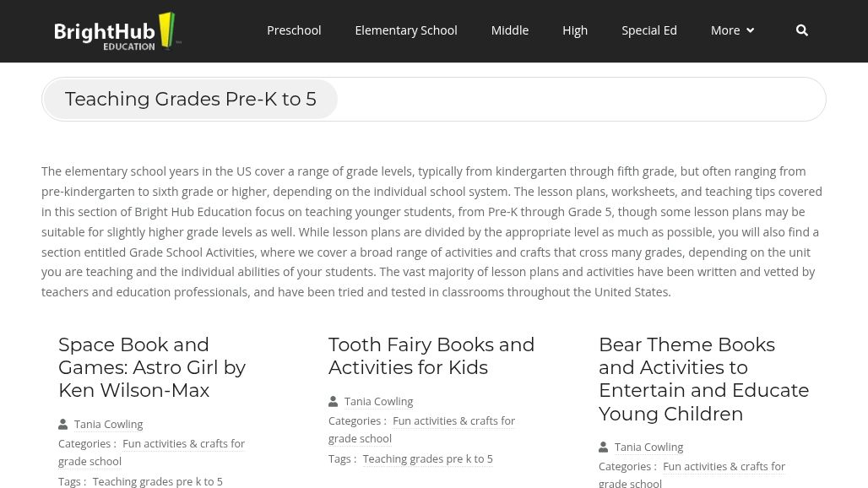The height and width of the screenshot is (488, 868).
Task: Open Space Book and Games article
Action: tap(152, 367)
